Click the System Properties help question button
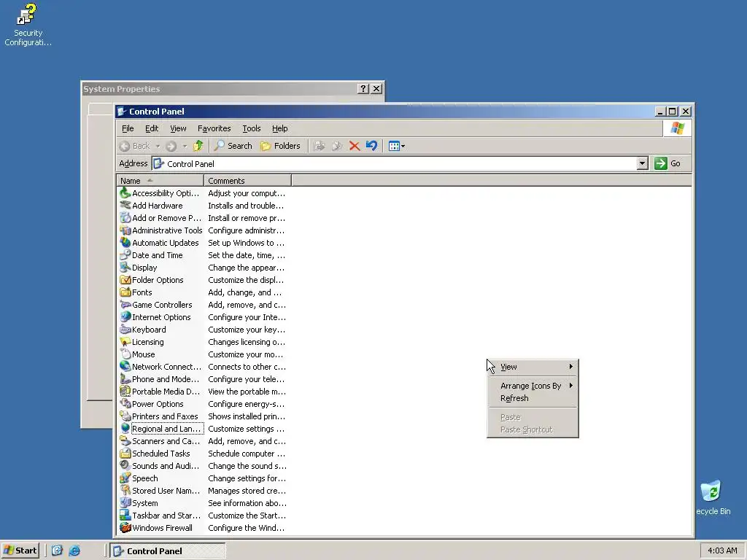Viewport: 747px width, 560px height. tap(363, 88)
